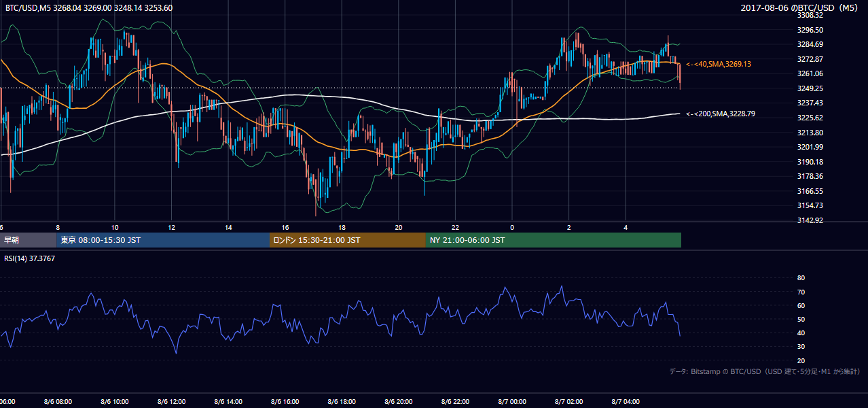Viewport: 868px width, 408px height.
Task: Click RSI scale value 70
Action: [801, 292]
